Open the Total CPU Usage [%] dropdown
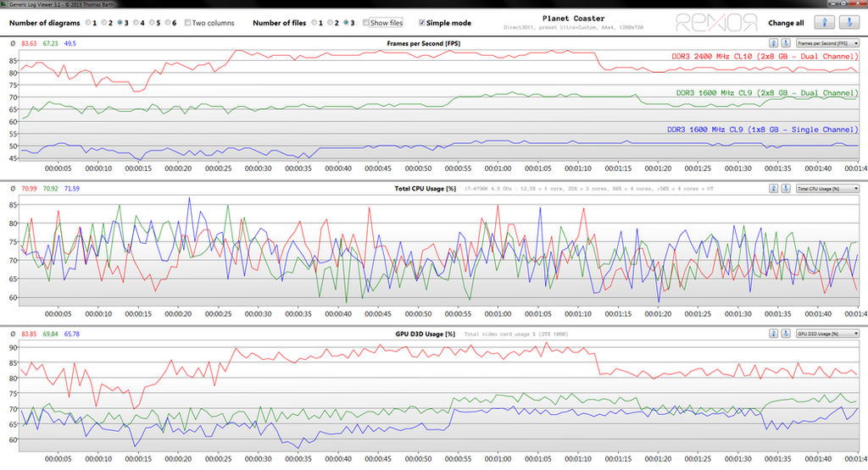This screenshot has height=470, width=868. point(827,189)
